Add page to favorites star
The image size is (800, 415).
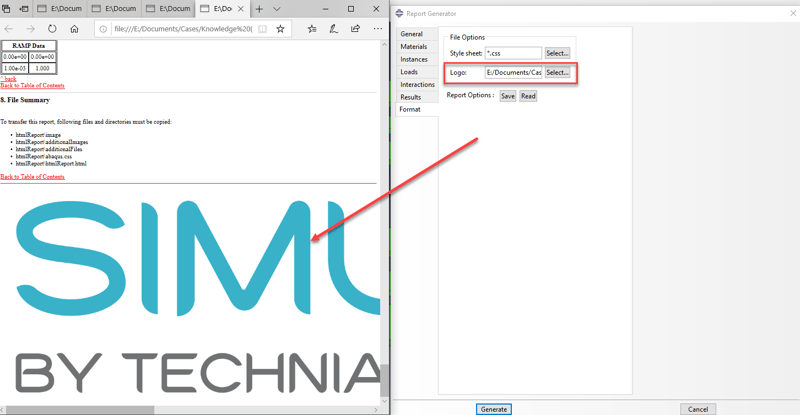tap(281, 29)
